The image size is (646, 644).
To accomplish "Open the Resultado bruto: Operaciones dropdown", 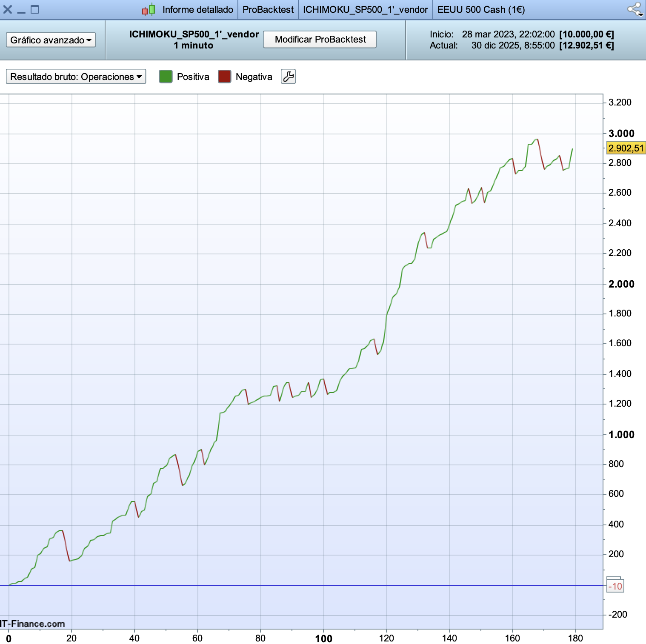I will [76, 77].
